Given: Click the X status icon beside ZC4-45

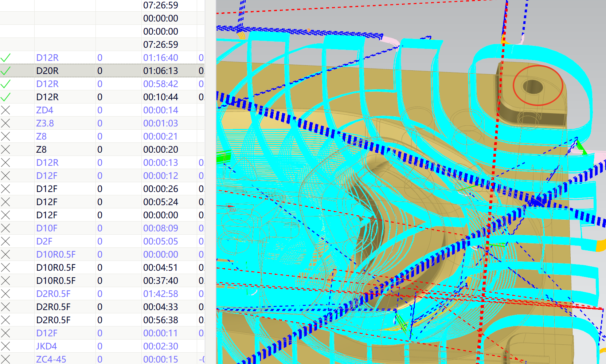Looking at the screenshot, I should (5, 359).
